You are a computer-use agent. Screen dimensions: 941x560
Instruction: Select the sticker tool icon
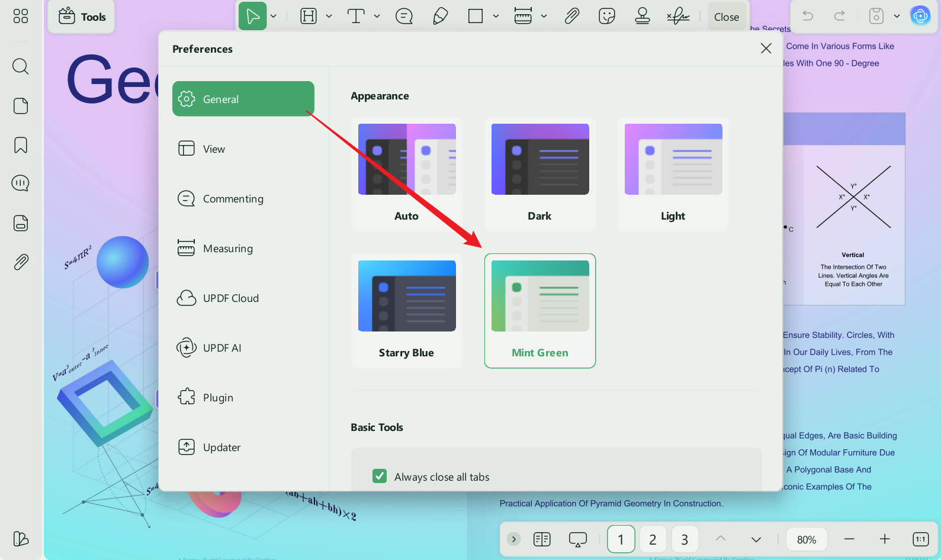[607, 16]
